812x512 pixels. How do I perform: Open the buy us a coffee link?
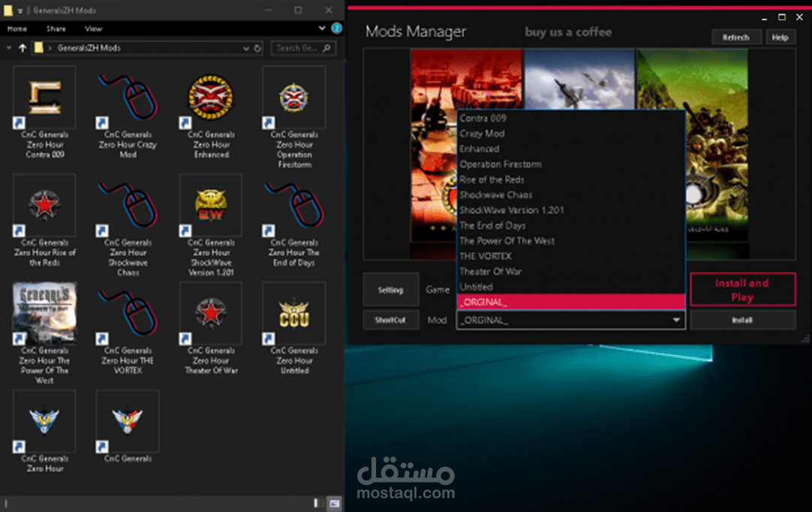coord(568,32)
